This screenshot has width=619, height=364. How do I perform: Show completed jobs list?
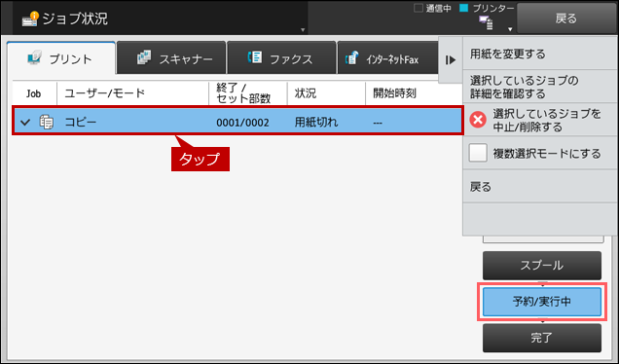[x=541, y=338]
